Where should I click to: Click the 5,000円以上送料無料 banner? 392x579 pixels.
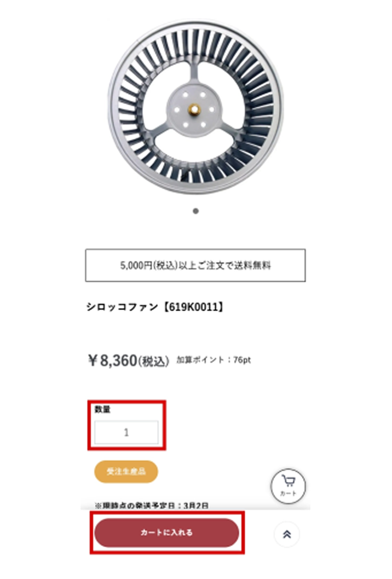(x=195, y=265)
